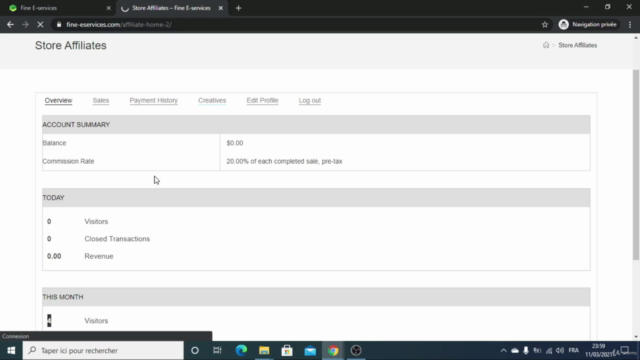
Task: Go back with the browser back arrow
Action: pyautogui.click(x=10, y=24)
